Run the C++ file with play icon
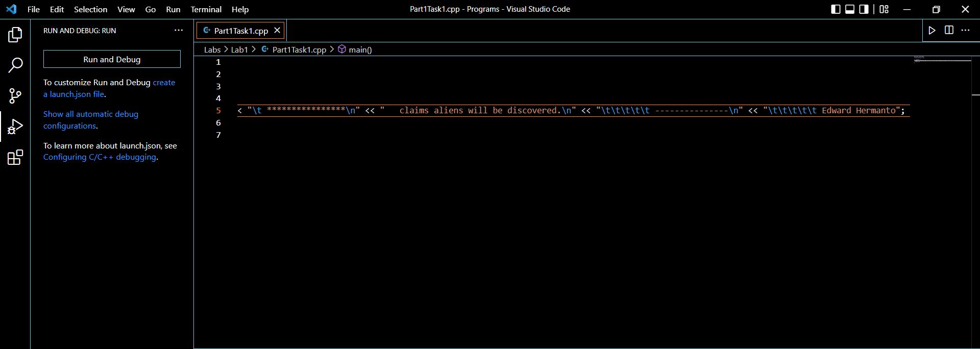 click(932, 31)
